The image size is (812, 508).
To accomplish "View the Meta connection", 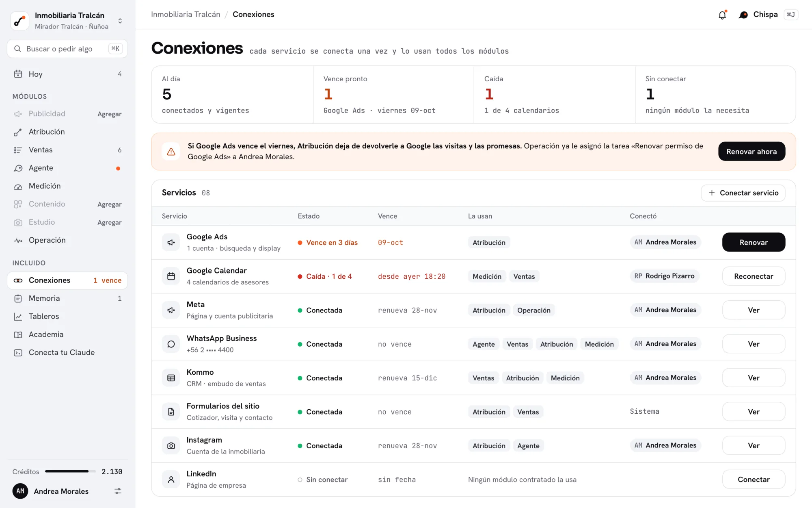I will click(x=754, y=310).
